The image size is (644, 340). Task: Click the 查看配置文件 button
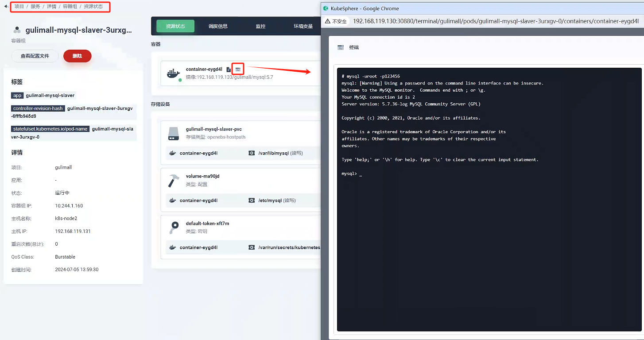click(35, 56)
